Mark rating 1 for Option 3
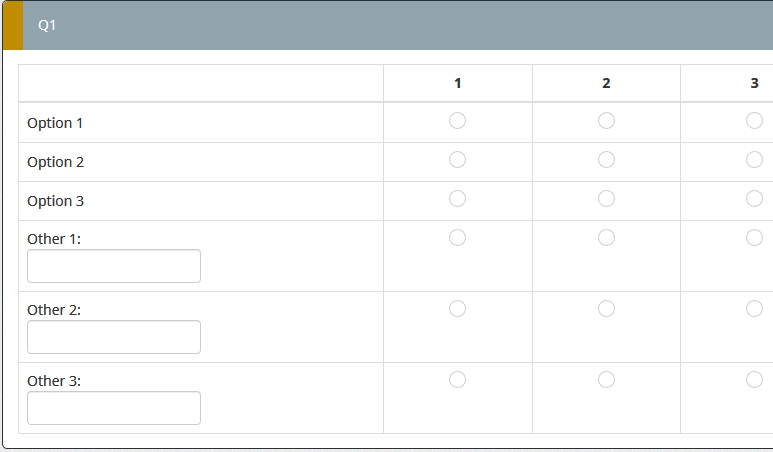The image size is (773, 452). (457, 199)
